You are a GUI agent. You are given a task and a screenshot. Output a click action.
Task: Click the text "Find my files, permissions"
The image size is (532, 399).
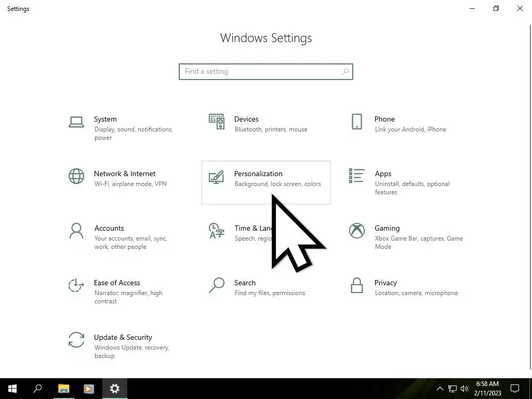[270, 293]
